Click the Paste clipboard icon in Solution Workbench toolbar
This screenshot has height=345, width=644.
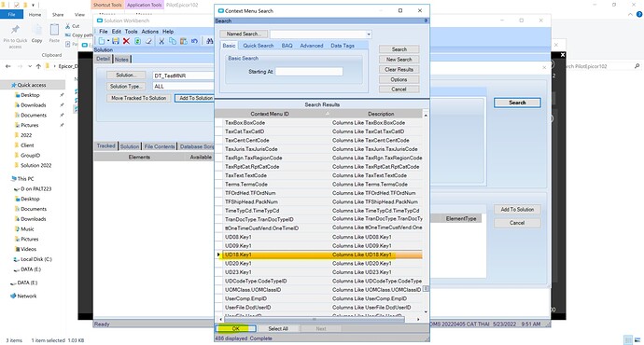click(x=184, y=41)
